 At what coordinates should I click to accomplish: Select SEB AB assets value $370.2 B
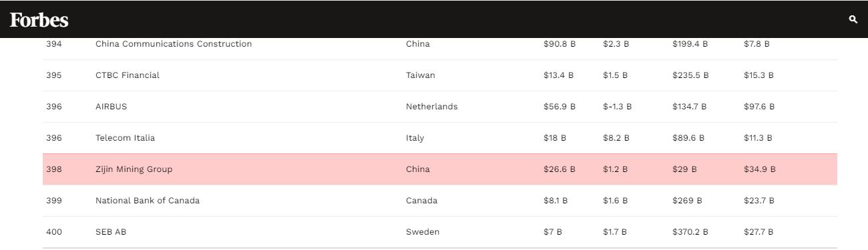pyautogui.click(x=690, y=232)
